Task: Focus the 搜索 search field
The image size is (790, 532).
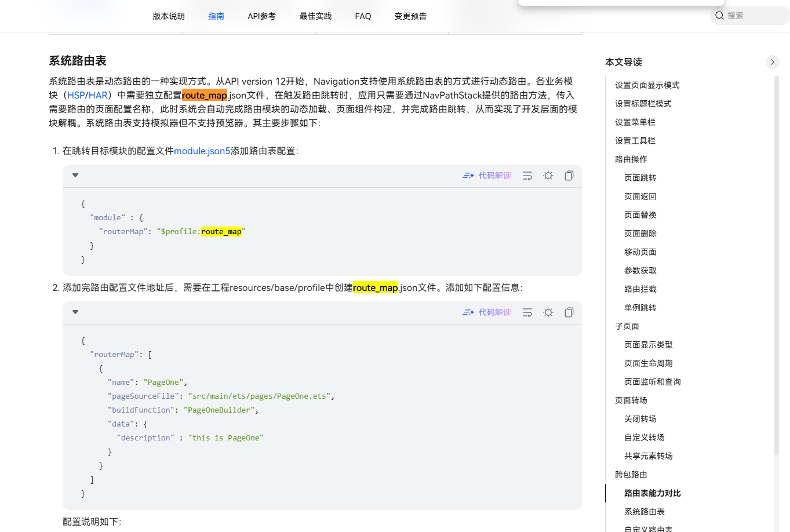Action: click(x=750, y=16)
